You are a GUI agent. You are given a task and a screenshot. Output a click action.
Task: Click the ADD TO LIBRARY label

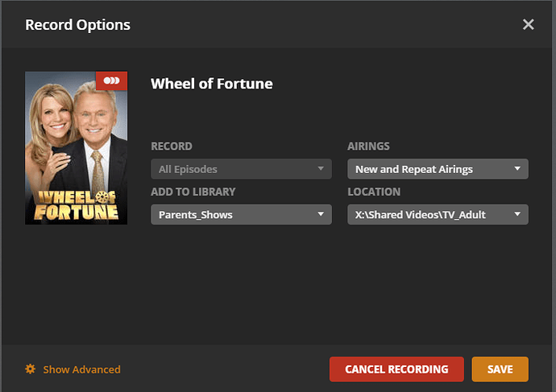tap(191, 192)
